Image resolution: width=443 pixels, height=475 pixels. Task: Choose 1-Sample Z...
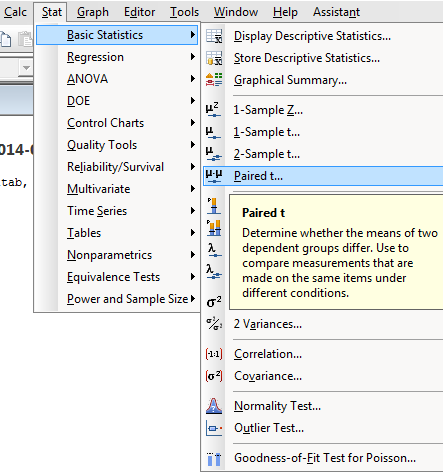point(323,110)
